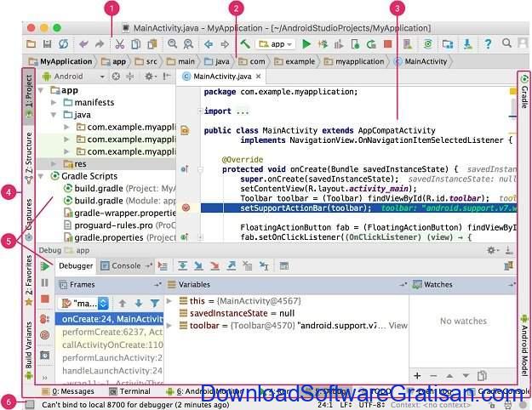Expand the toolbar variable in Variables
Image resolution: width=532 pixels, height=410 pixels.
(x=169, y=326)
